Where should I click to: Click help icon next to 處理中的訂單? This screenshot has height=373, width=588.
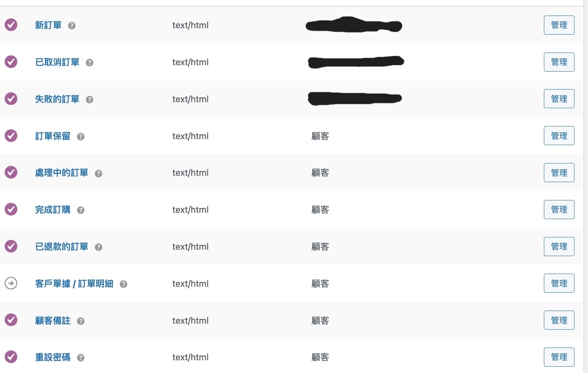click(x=99, y=173)
